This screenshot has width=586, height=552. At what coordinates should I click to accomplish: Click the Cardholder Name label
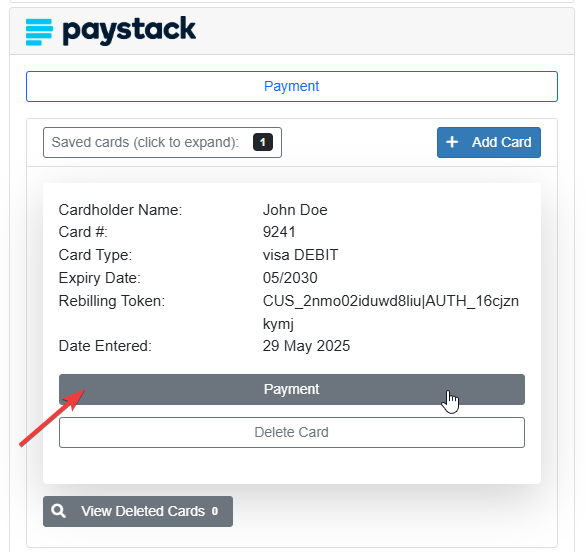click(120, 210)
